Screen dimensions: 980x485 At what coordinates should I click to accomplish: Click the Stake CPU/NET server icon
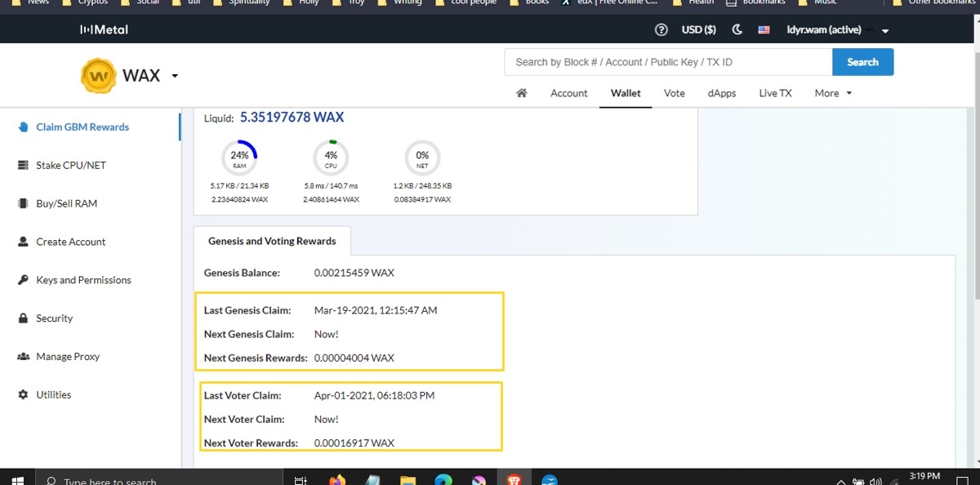click(23, 165)
